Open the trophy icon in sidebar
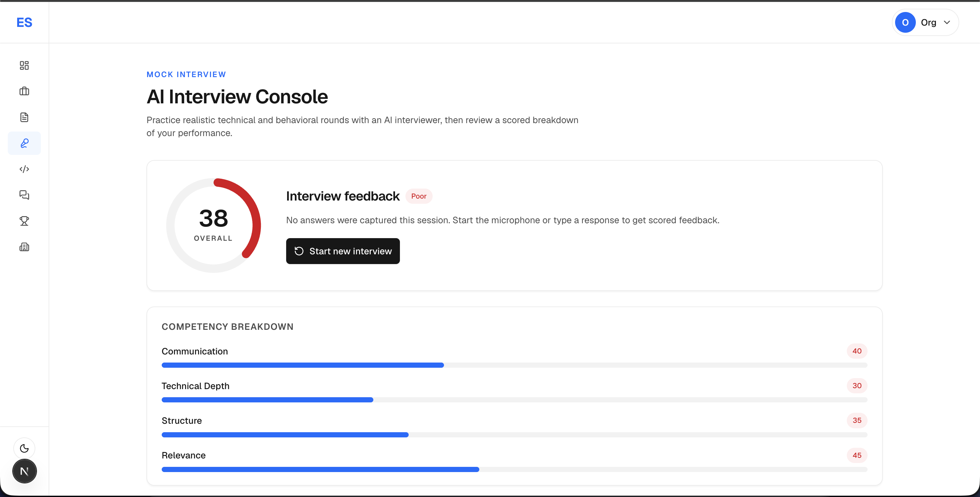This screenshot has height=497, width=980. click(x=24, y=221)
